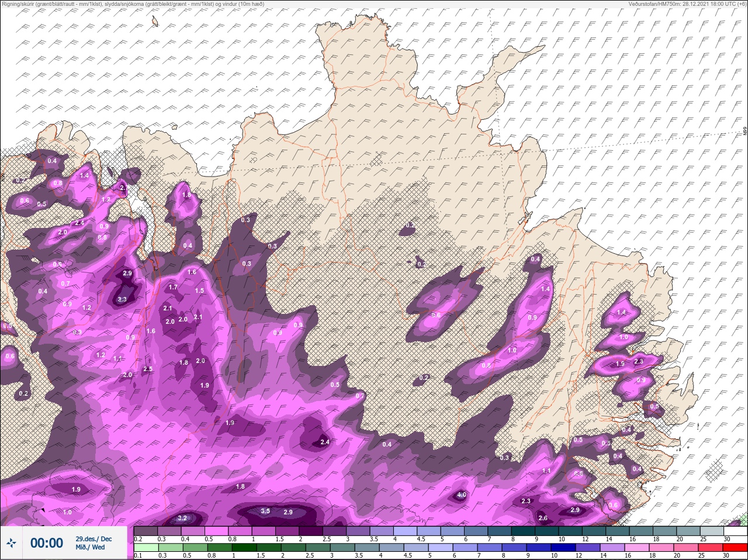The width and height of the screenshot is (748, 560).
Task: Click the 1.5 precipitation value on the map
Action: [199, 291]
